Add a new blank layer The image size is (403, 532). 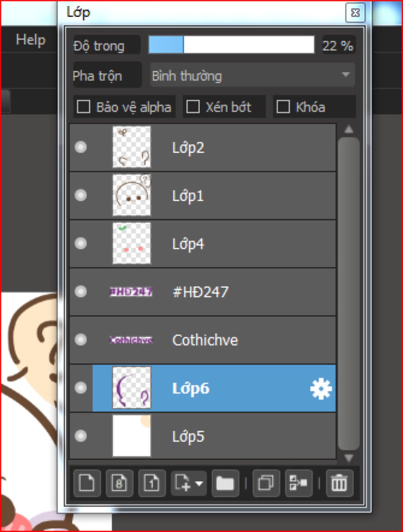tap(87, 483)
